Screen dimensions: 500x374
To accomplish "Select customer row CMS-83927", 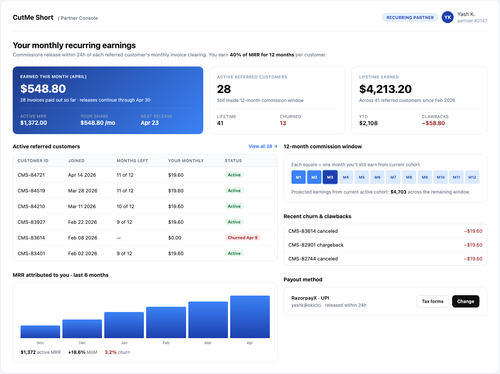I will [x=145, y=222].
